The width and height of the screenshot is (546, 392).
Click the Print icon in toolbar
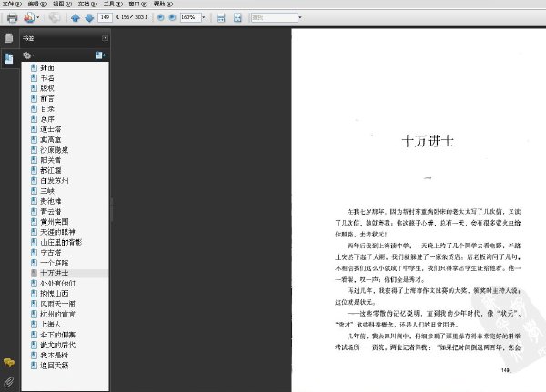(x=12, y=18)
